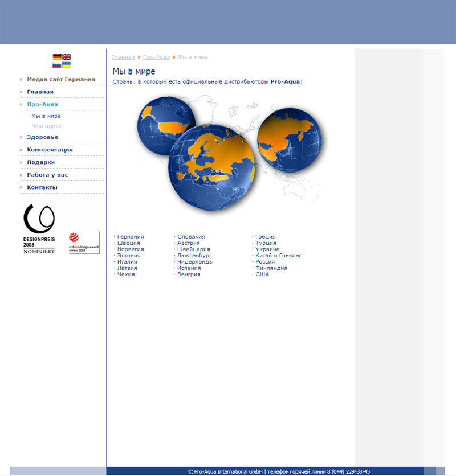This screenshot has height=476, width=456.
Task: Select Турция in the country list
Action: 266,243
